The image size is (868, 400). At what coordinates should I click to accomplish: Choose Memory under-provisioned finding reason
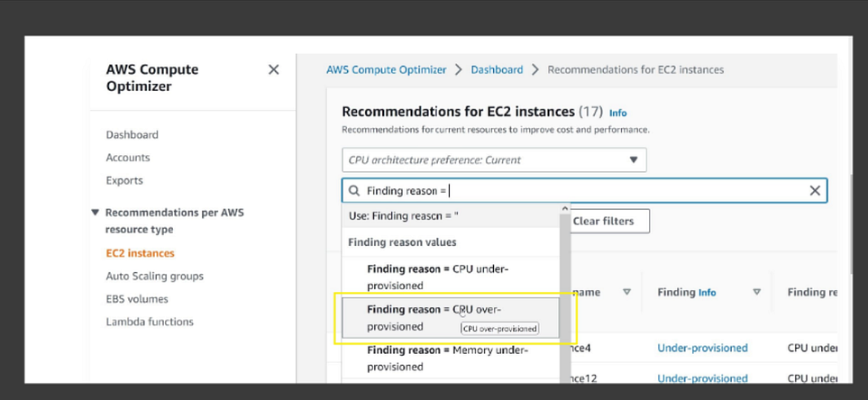coord(450,358)
